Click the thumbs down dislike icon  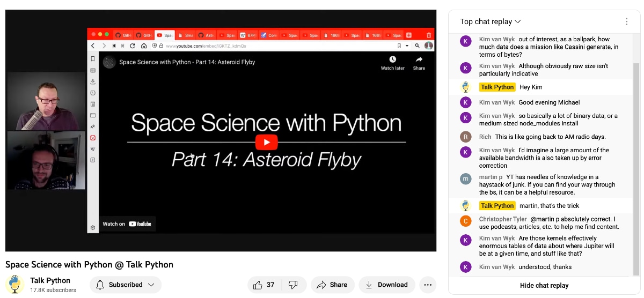point(293,285)
